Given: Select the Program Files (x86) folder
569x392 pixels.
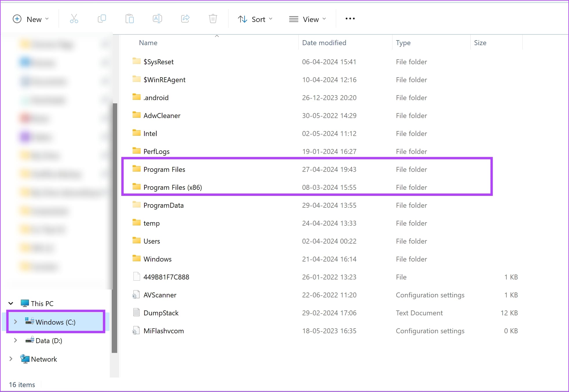Looking at the screenshot, I should 172,187.
